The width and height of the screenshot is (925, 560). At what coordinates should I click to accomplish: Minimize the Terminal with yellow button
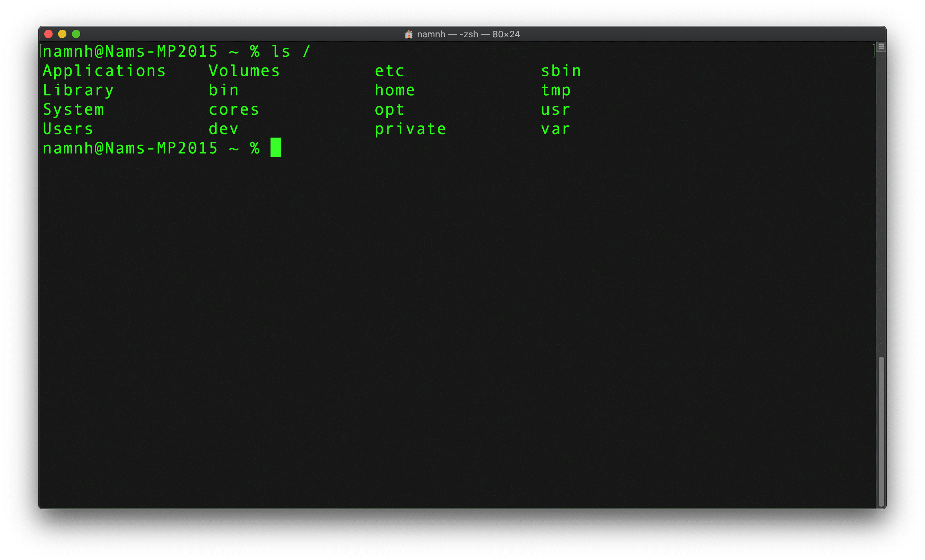[x=62, y=34]
